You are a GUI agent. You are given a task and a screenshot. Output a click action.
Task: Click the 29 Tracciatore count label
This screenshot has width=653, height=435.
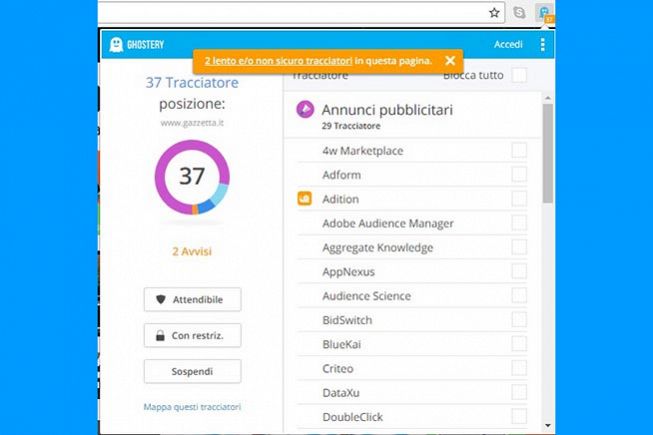(351, 126)
